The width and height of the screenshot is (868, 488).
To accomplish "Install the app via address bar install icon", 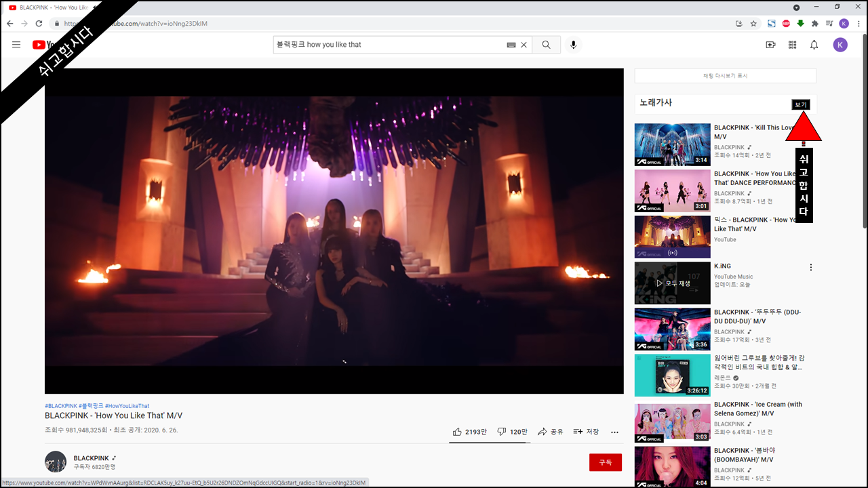I will [x=738, y=23].
